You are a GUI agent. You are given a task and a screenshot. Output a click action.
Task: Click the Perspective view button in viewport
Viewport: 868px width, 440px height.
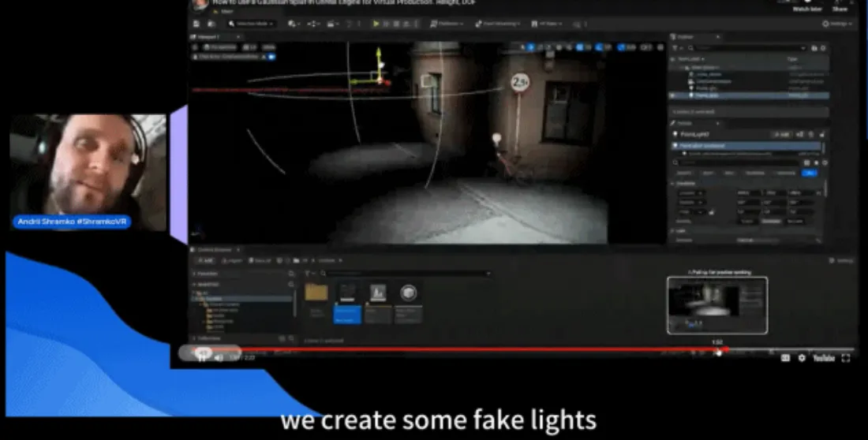(220, 47)
